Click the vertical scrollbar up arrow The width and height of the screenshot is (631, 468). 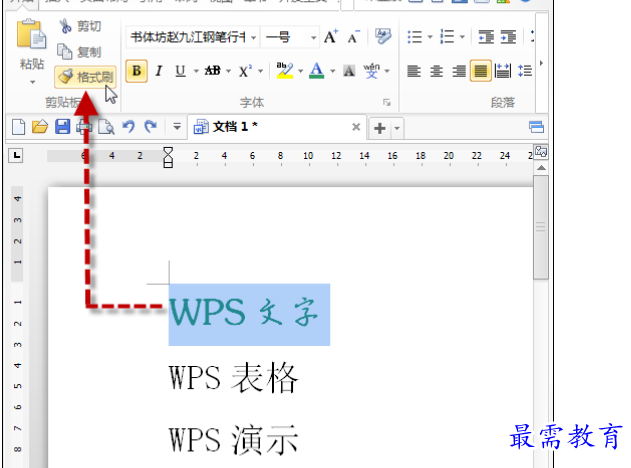(541, 168)
